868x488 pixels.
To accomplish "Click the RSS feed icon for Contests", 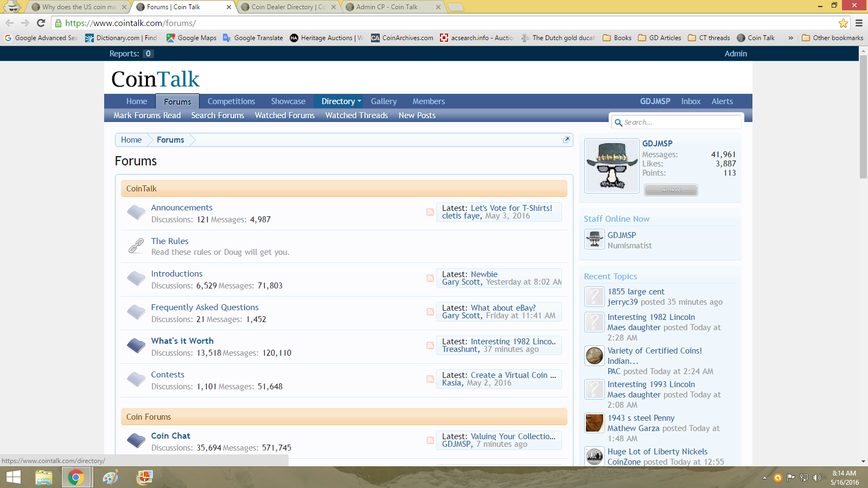I will click(x=430, y=379).
